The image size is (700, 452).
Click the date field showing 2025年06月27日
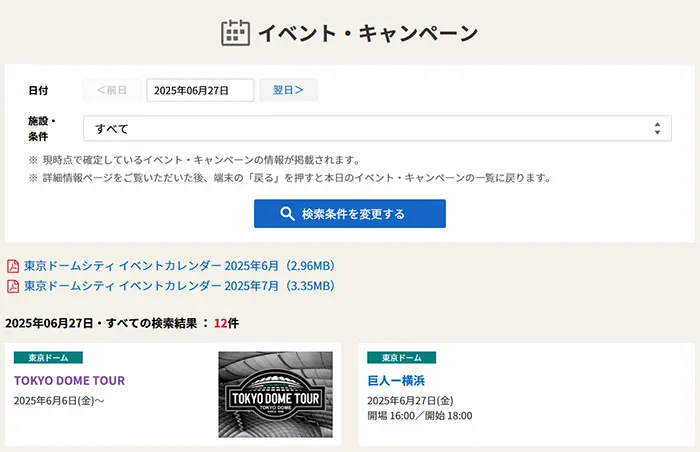(200, 90)
